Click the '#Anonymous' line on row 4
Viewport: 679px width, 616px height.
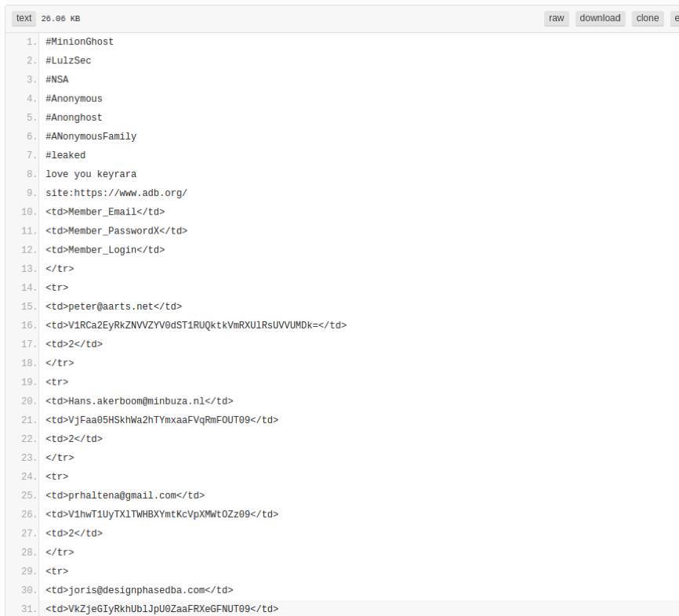click(x=74, y=99)
